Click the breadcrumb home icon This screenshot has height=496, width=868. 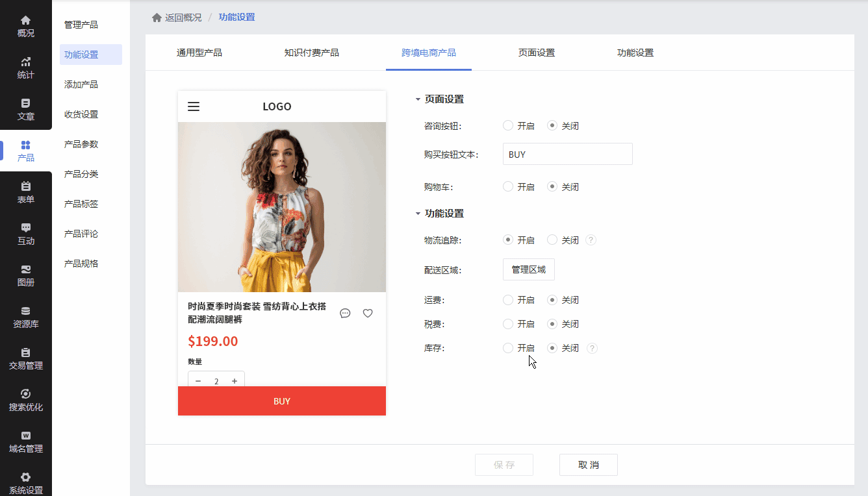point(157,18)
